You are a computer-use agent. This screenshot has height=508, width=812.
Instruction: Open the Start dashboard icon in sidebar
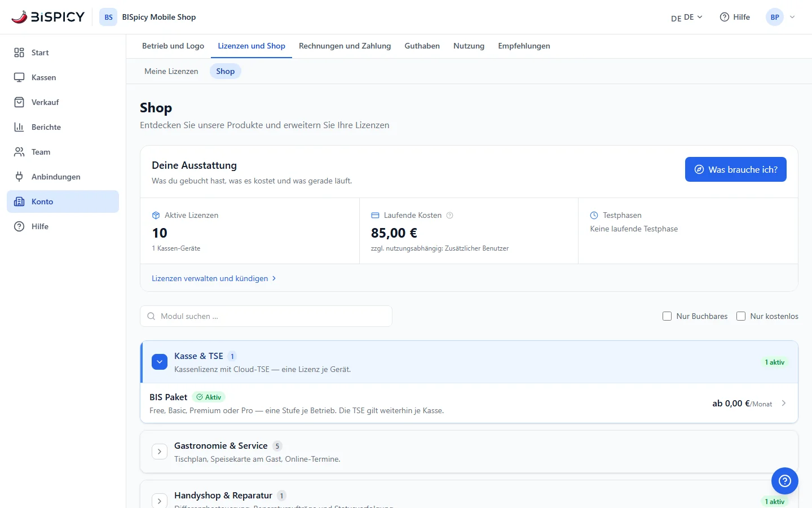(19, 52)
